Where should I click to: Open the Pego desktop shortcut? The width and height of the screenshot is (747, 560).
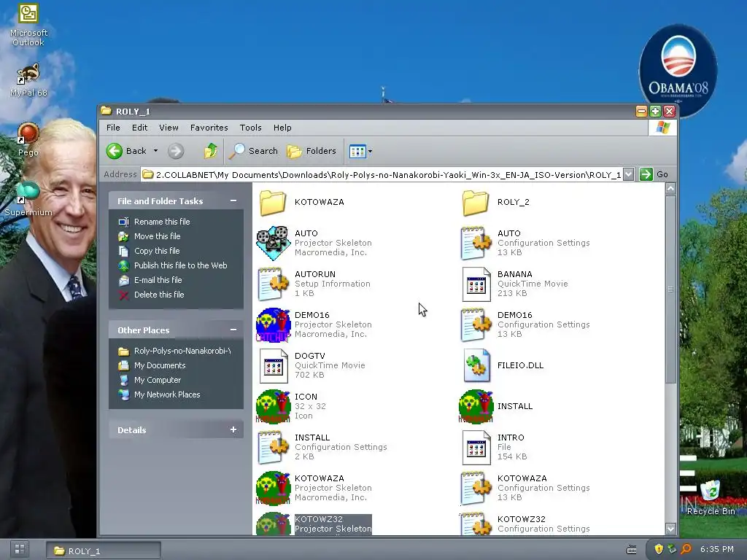click(28, 139)
